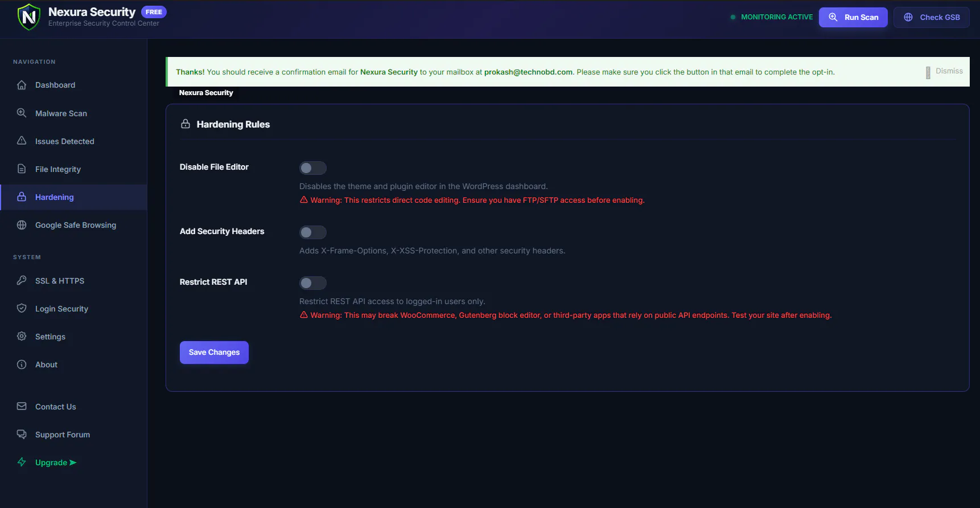
Task: Click the FREE plan badge
Action: [x=154, y=12]
